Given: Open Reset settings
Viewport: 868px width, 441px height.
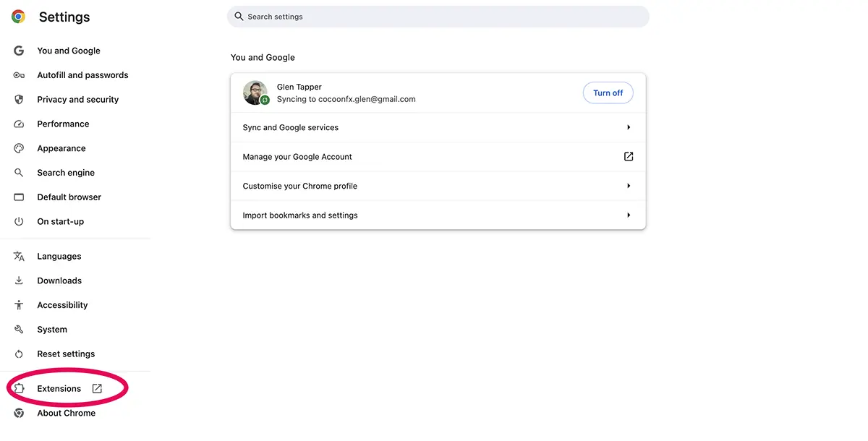Looking at the screenshot, I should (66, 354).
